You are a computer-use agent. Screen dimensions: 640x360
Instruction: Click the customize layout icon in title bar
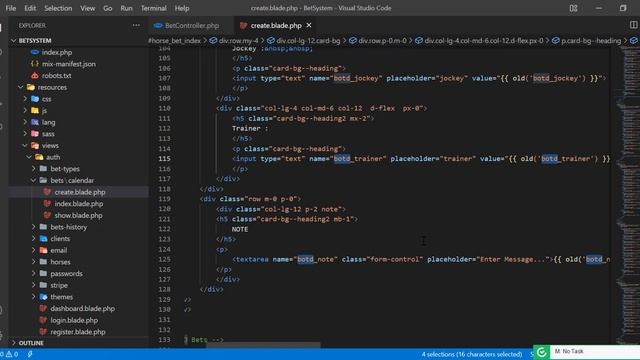pyautogui.click(x=573, y=8)
